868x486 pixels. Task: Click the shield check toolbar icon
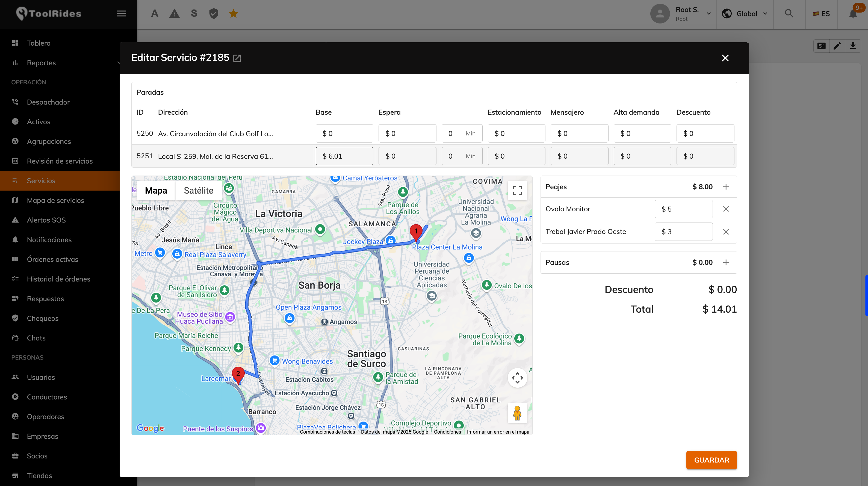coord(214,13)
